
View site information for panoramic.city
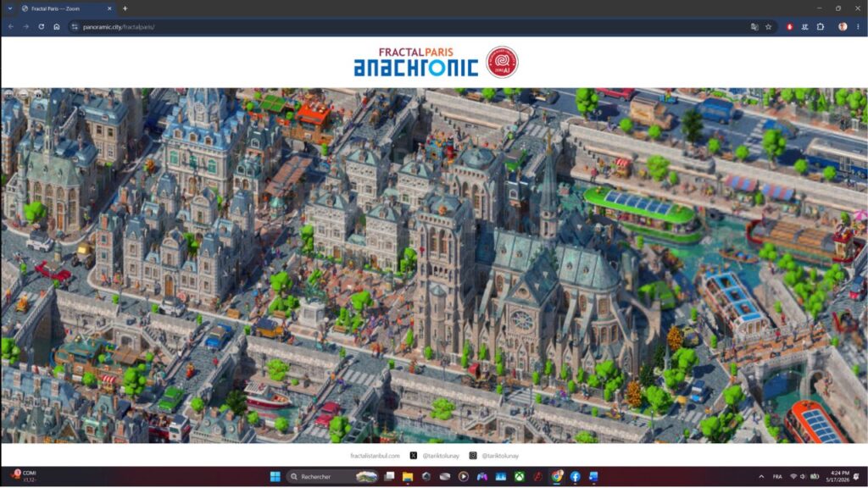point(75,26)
